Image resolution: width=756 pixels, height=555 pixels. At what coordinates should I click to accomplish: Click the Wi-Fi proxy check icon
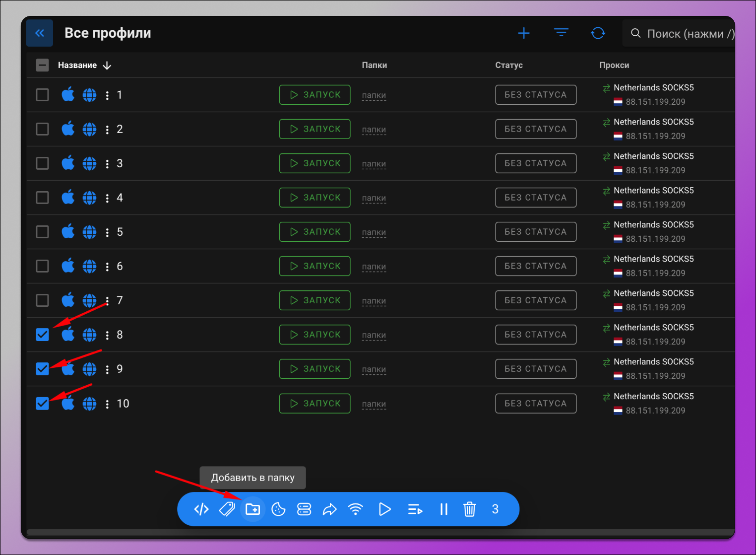[x=355, y=509]
